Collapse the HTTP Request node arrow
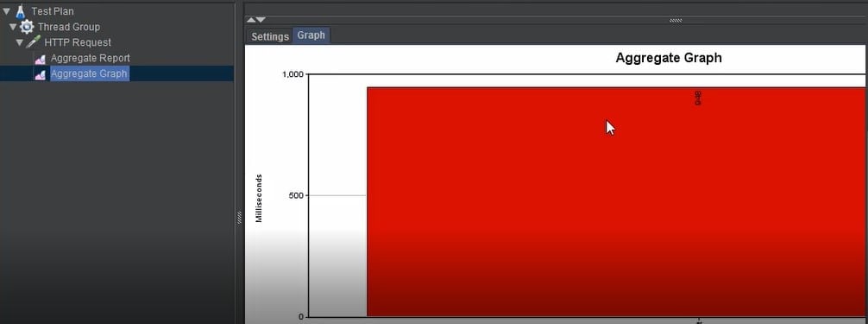This screenshot has height=324, width=868. click(20, 42)
